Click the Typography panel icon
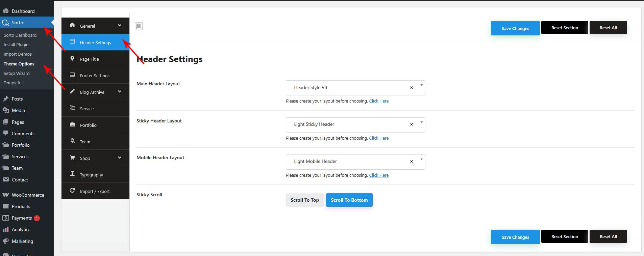 tap(72, 174)
